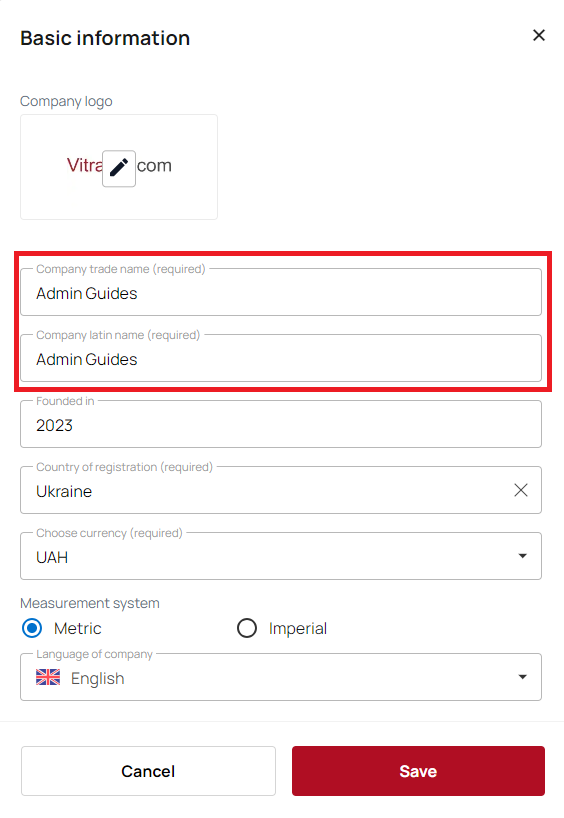Click the Metric label text
Screen dimensions: 564x818
78,629
